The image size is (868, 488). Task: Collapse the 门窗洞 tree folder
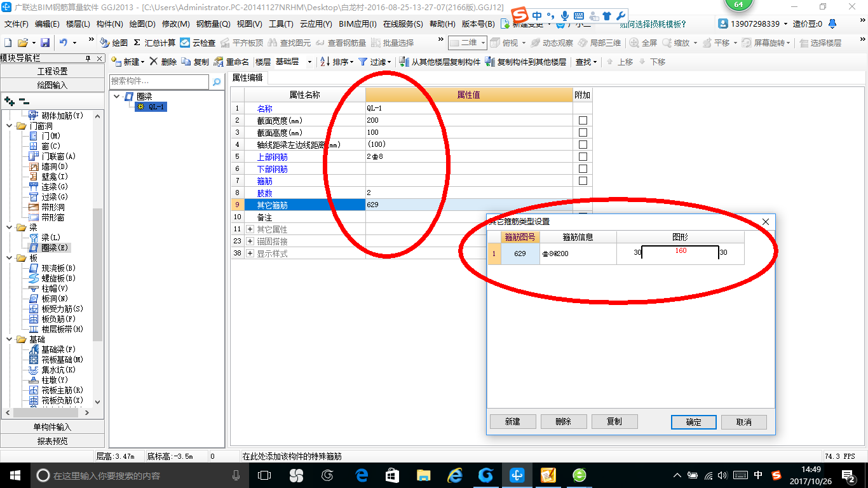(x=10, y=126)
